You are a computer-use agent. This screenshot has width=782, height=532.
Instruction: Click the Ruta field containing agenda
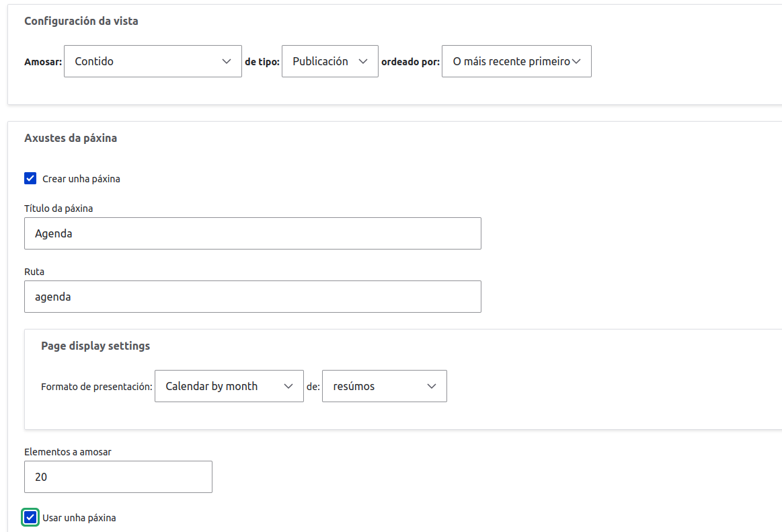pyautogui.click(x=252, y=297)
